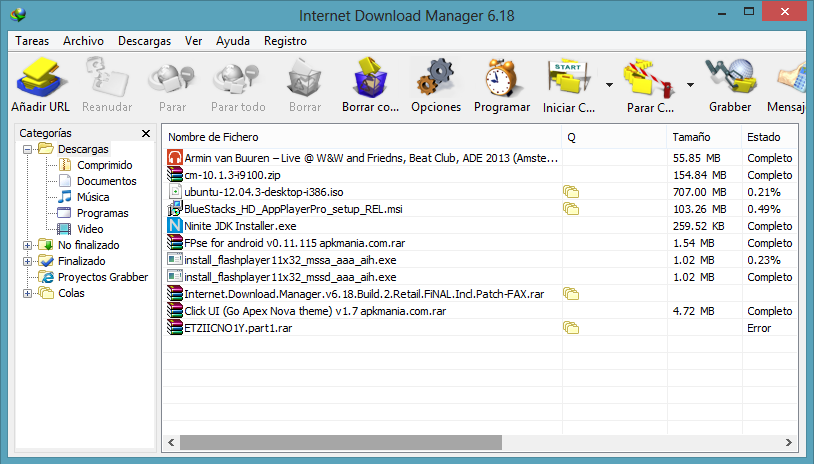814x464 pixels.
Task: Collapse the Descargas tree node
Action: 28,149
